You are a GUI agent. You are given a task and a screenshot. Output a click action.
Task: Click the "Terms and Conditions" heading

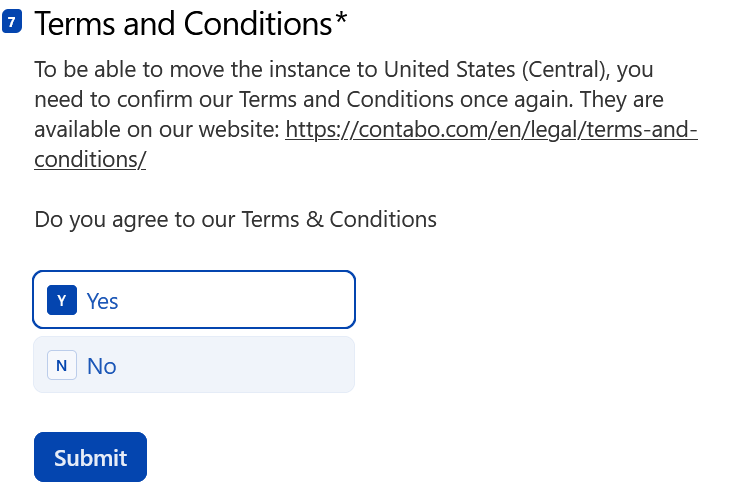click(x=184, y=24)
